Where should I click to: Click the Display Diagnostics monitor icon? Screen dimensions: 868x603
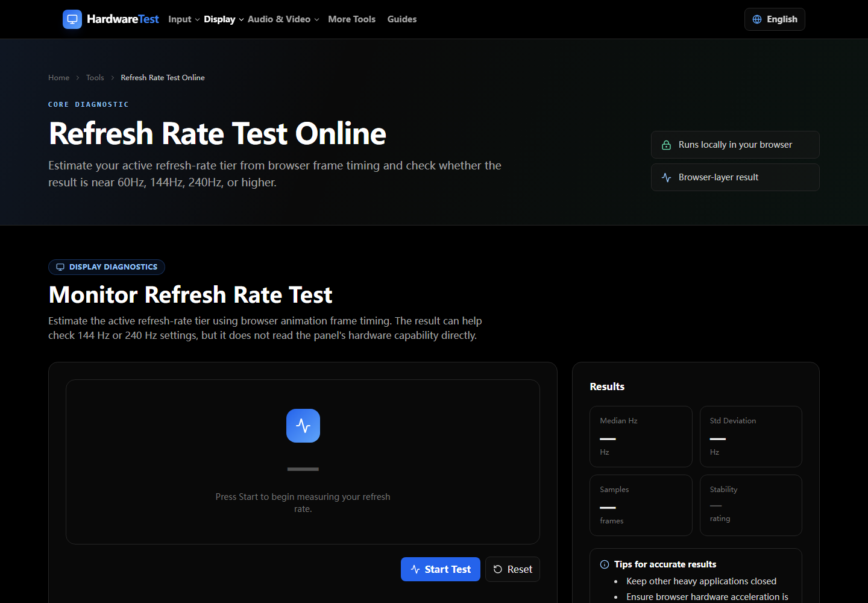(x=60, y=267)
